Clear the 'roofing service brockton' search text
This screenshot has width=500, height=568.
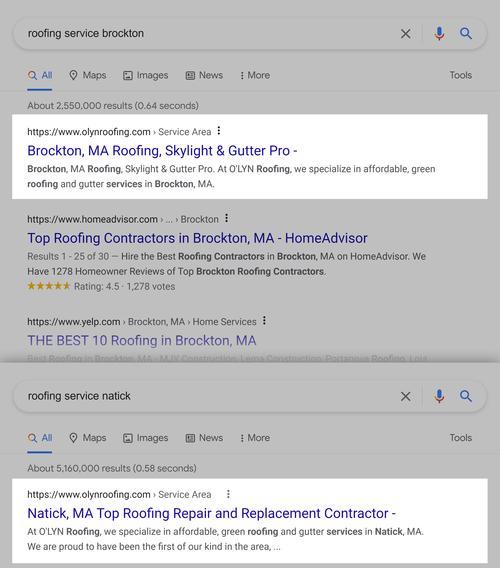click(x=405, y=34)
